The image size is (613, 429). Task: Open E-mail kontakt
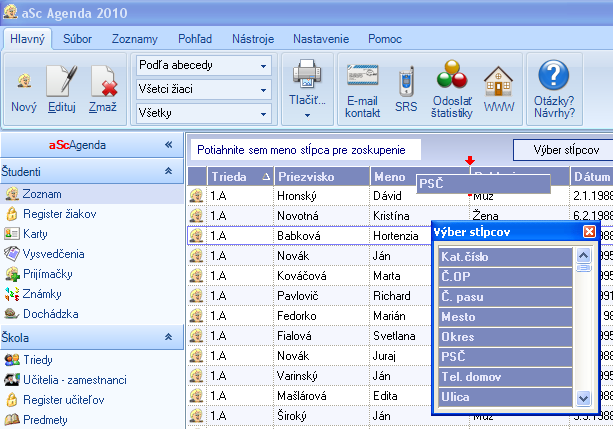pos(362,92)
